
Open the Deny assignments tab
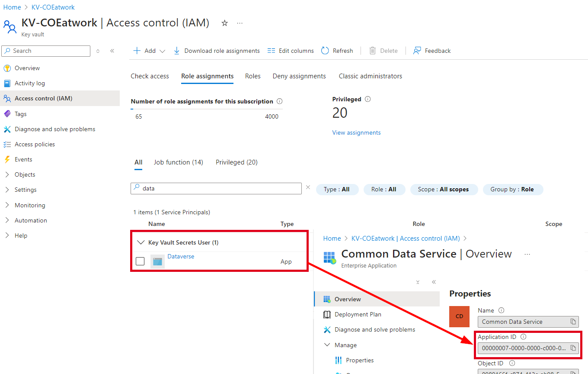click(x=299, y=76)
